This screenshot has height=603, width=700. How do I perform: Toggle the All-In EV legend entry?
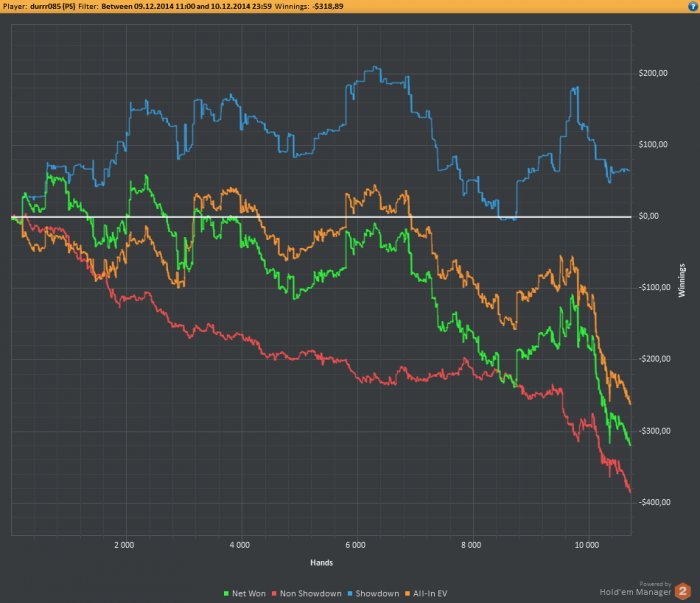tap(426, 594)
